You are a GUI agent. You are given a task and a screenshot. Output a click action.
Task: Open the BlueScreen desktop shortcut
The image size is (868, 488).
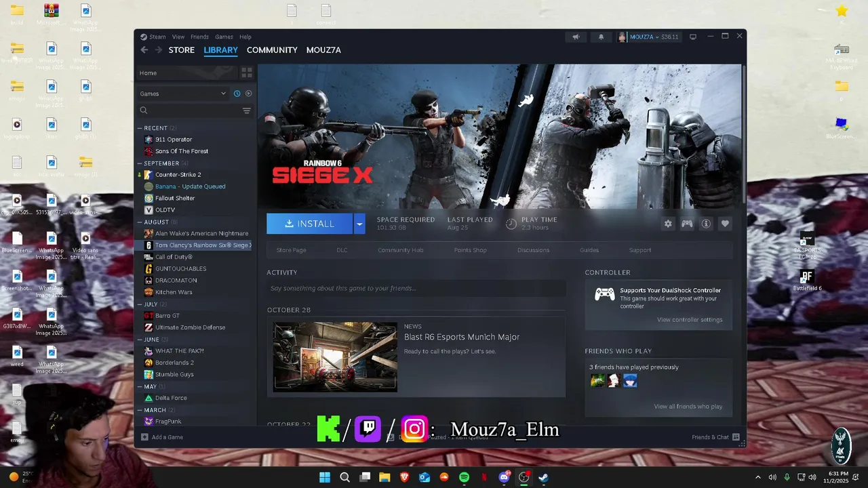point(842,129)
